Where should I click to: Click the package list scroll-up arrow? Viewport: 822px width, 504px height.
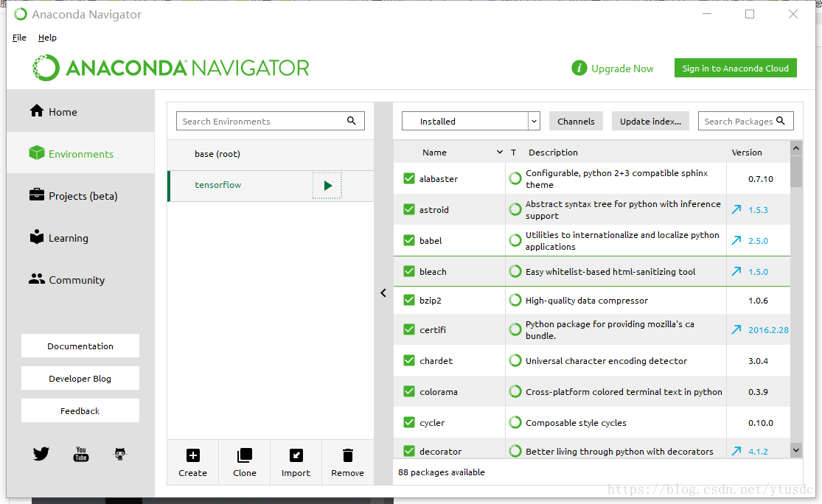click(x=796, y=148)
